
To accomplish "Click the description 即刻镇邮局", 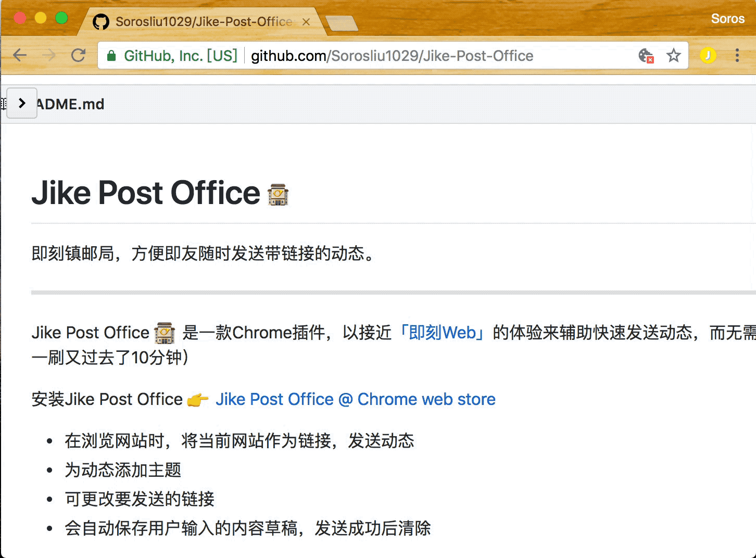I will tap(203, 253).
